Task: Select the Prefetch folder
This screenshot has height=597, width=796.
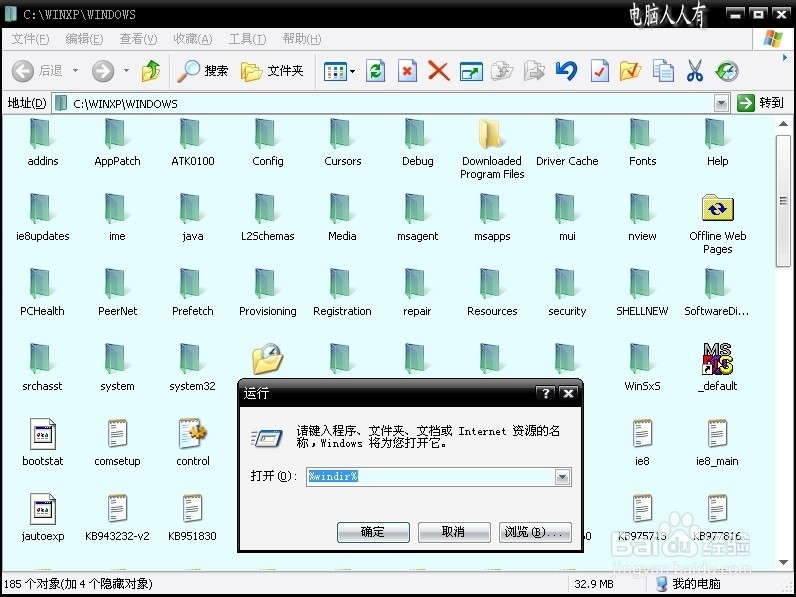Action: (192, 292)
